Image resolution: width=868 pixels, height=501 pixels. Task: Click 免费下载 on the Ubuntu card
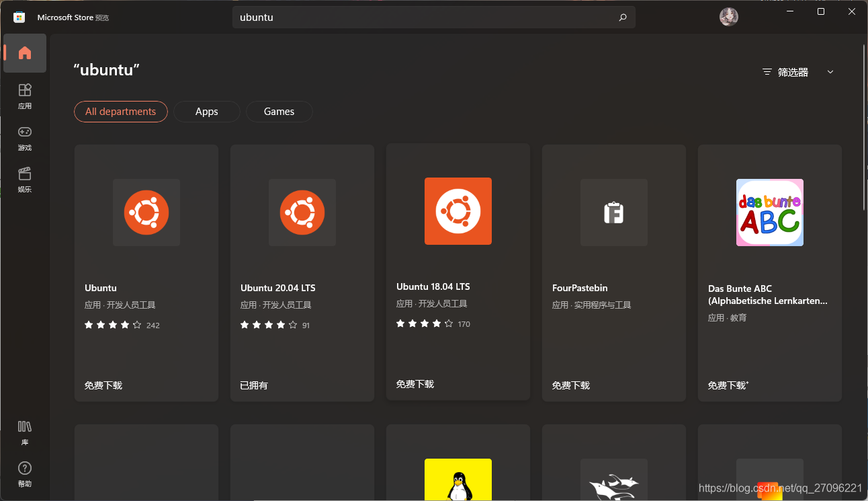tap(103, 385)
